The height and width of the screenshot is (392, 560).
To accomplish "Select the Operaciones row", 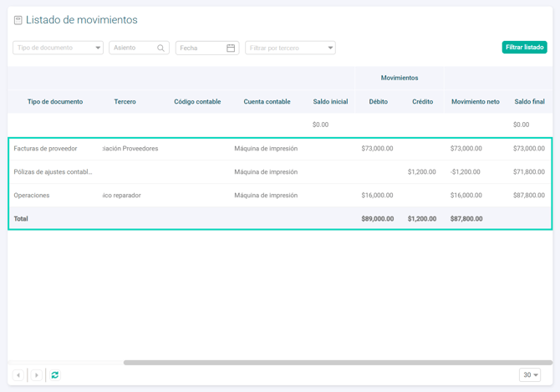I will click(32, 196).
